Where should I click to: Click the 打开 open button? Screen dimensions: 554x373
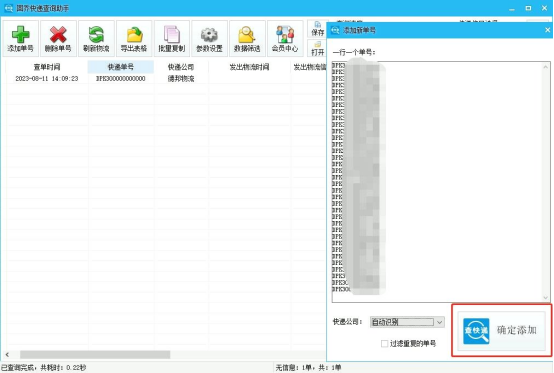[x=317, y=49]
